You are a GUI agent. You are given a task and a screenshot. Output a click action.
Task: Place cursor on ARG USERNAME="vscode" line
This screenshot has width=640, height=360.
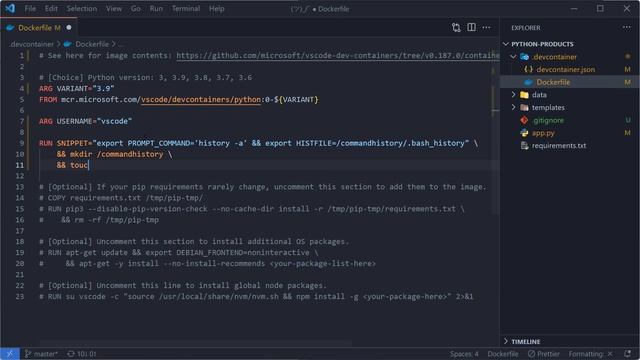tap(86, 121)
